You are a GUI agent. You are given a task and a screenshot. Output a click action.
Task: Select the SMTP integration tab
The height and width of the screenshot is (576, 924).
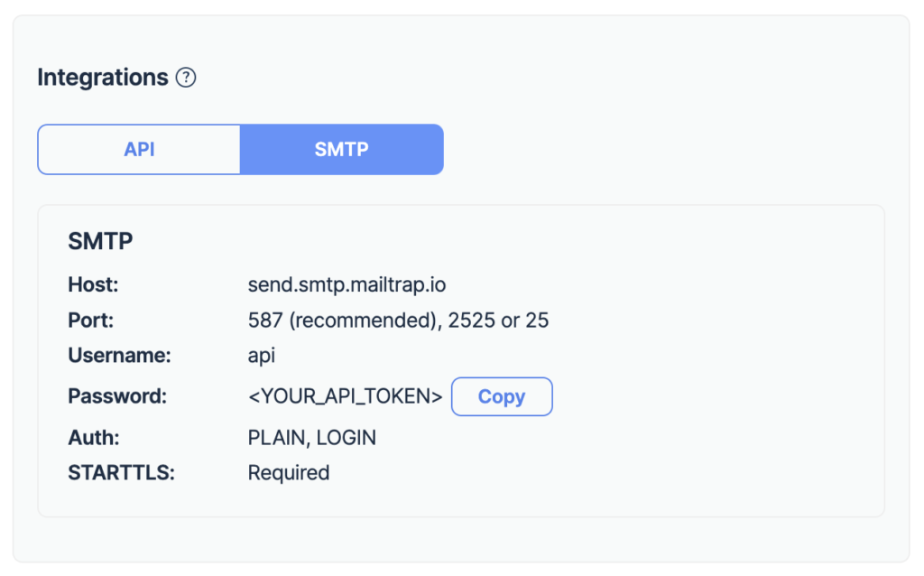point(342,149)
